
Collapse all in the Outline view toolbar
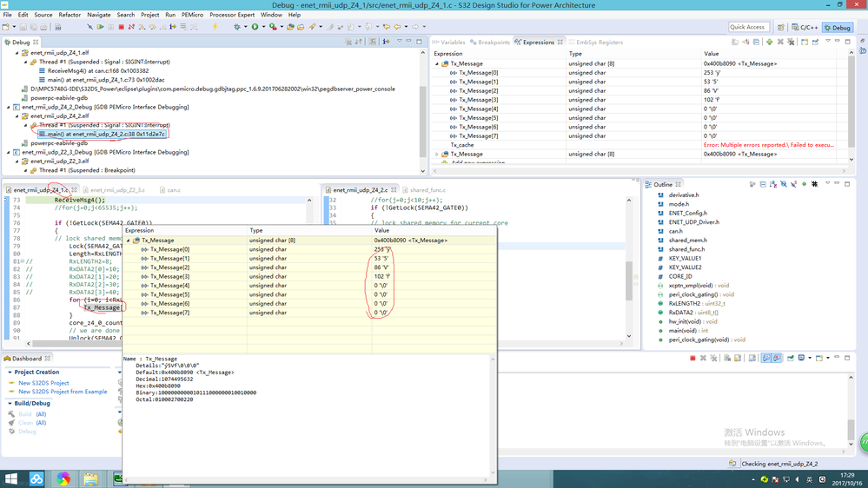763,184
